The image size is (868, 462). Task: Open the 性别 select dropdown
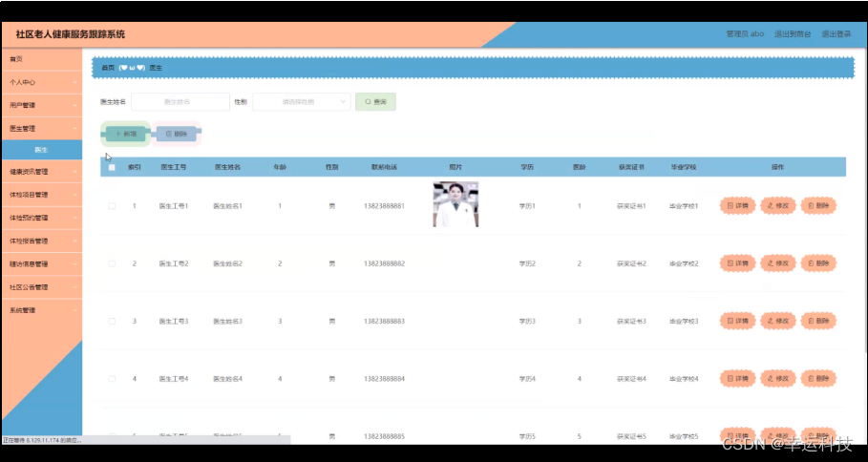[x=301, y=102]
